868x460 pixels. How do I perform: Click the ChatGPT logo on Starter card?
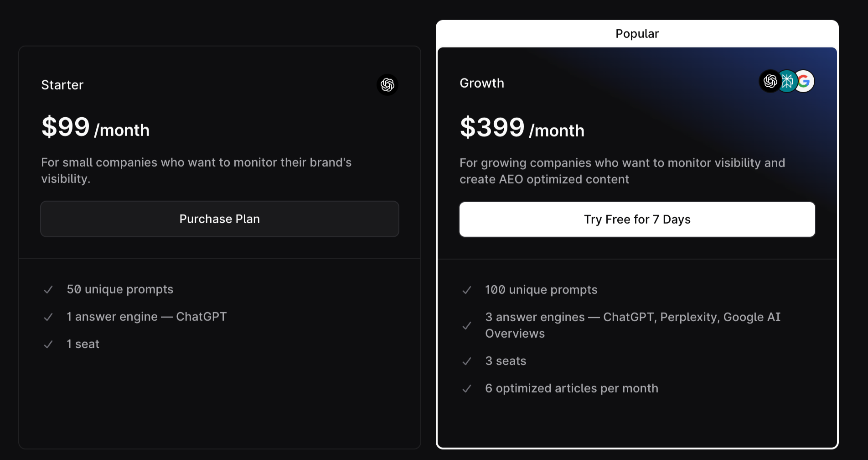[387, 85]
